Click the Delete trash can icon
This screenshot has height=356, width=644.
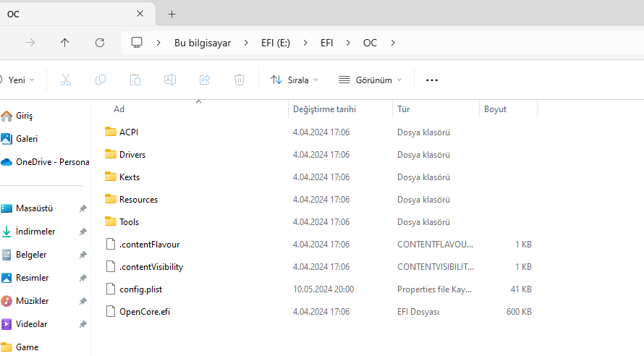240,80
